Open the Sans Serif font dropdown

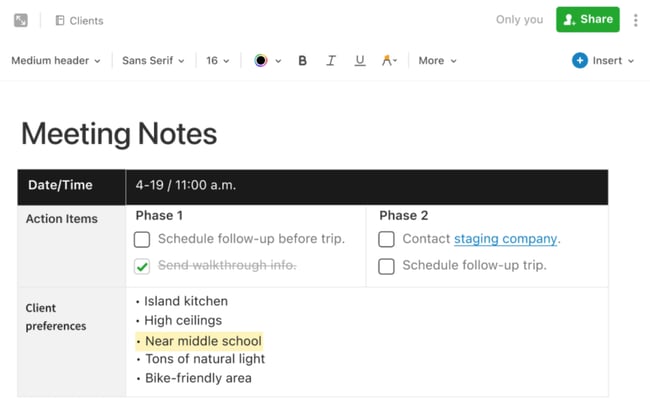tap(153, 61)
